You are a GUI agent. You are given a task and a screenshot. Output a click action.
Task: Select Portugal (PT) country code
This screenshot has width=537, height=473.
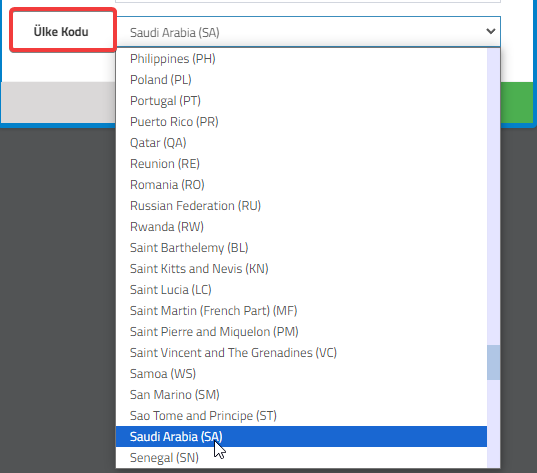pos(301,101)
